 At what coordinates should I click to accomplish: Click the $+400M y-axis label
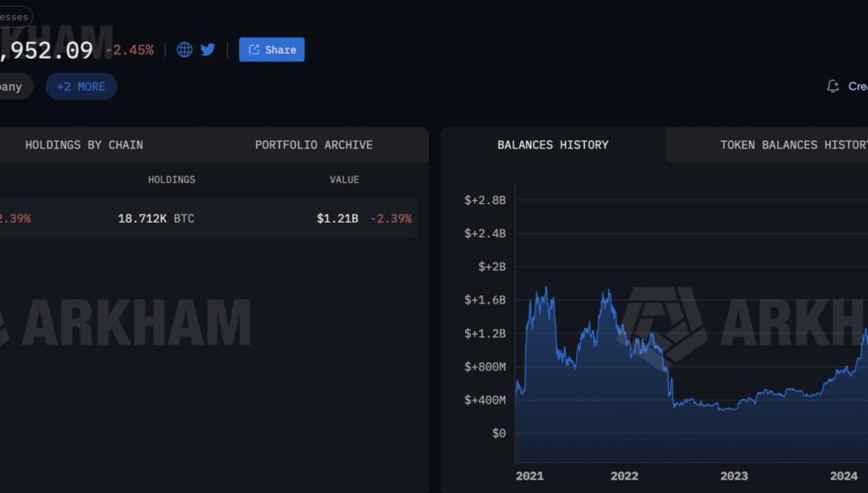[x=485, y=400]
